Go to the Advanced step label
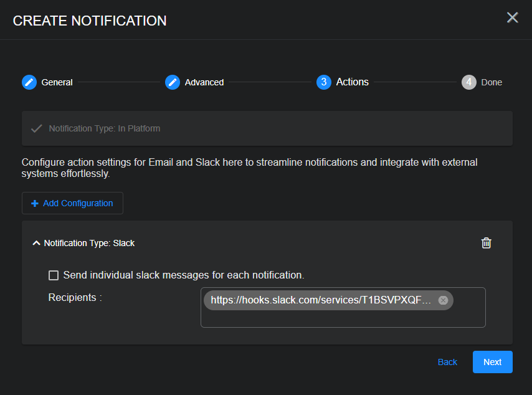 [x=204, y=82]
